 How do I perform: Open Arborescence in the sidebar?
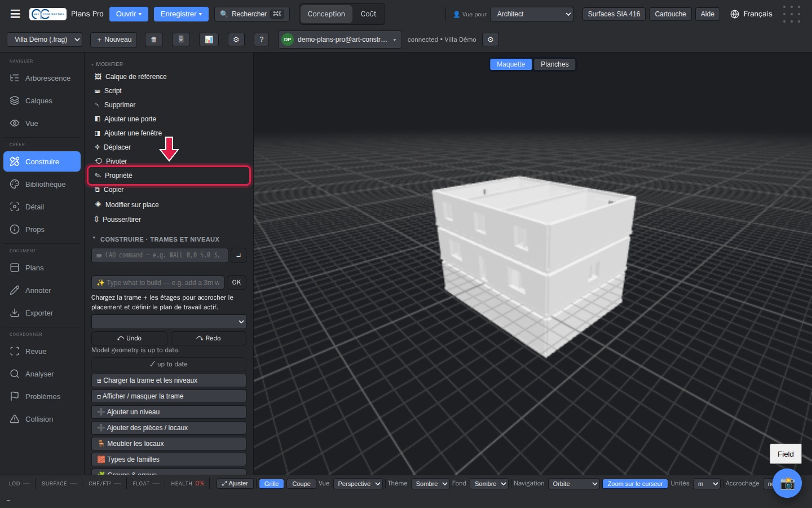[x=42, y=78]
